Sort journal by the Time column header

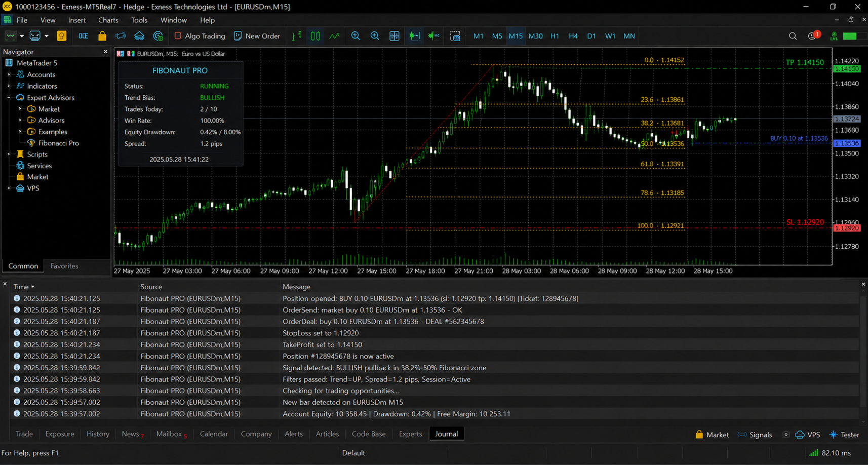point(24,287)
